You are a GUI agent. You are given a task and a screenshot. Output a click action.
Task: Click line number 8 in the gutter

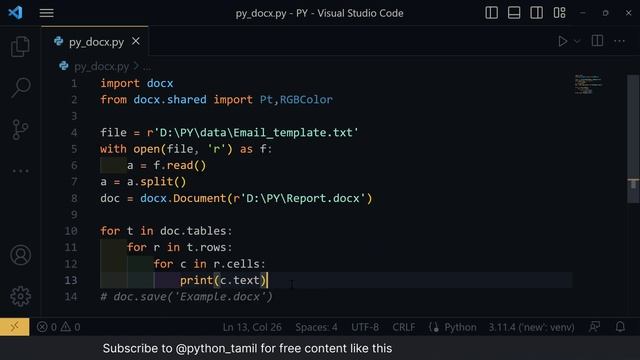[74, 198]
